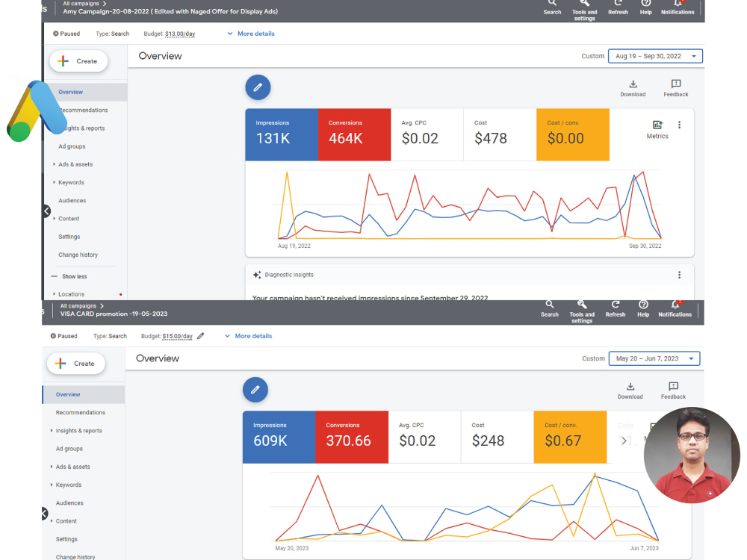Screen dimensions: 747x560
Task: Select the Cost $248 tile
Action: pyautogui.click(x=497, y=437)
